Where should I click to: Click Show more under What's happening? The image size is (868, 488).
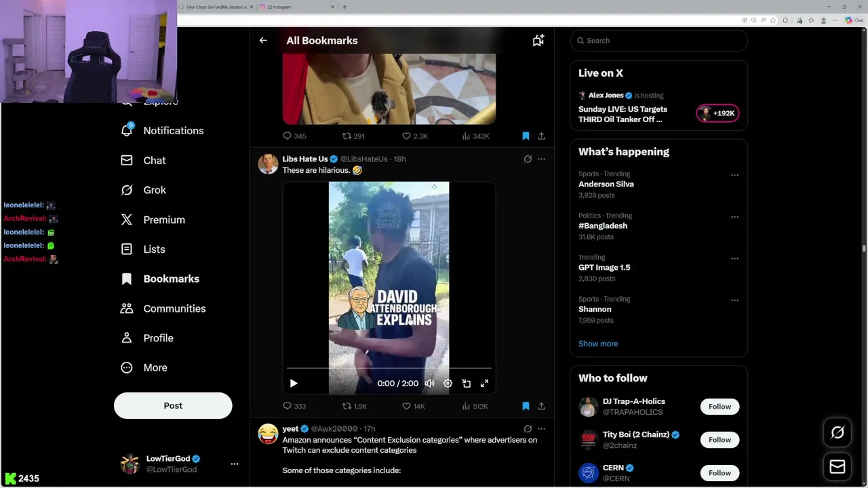point(598,344)
